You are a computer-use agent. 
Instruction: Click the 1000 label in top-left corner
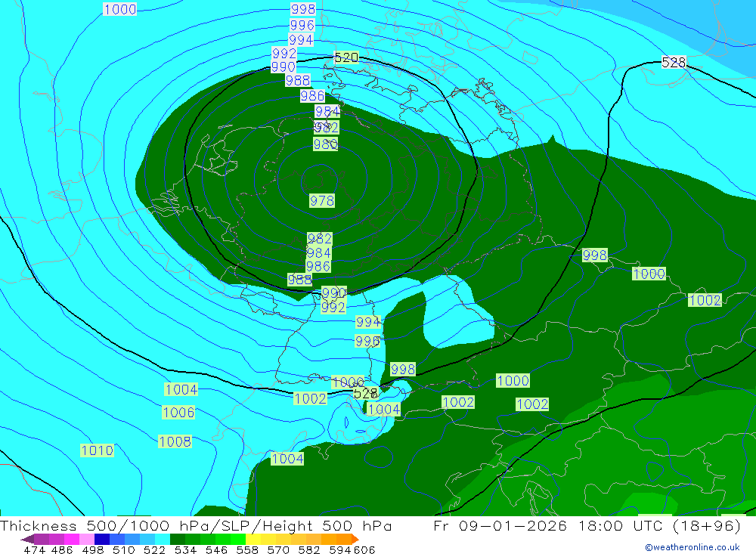coord(119,9)
